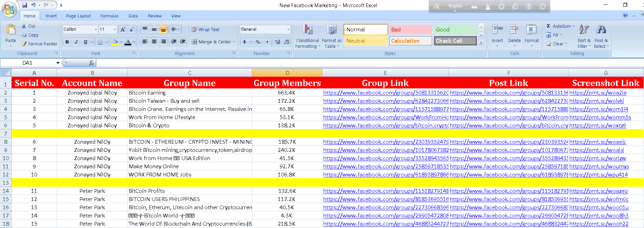644x228 pixels.
Task: Click into the formula bar
Action: pos(369,63)
